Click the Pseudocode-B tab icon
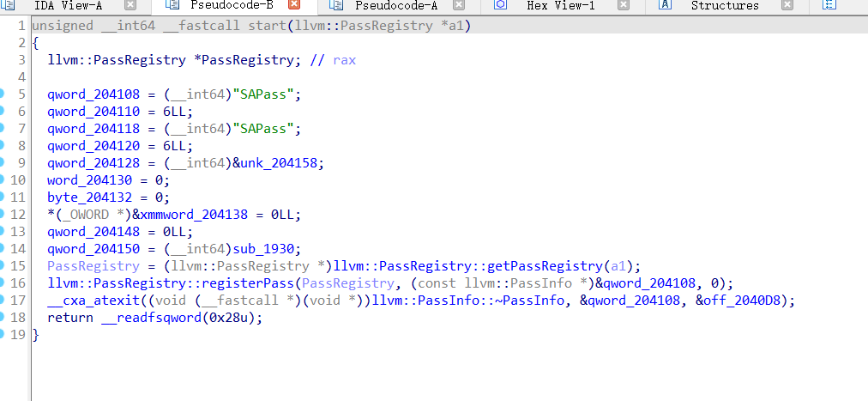This screenshot has width=868, height=401. click(x=172, y=5)
